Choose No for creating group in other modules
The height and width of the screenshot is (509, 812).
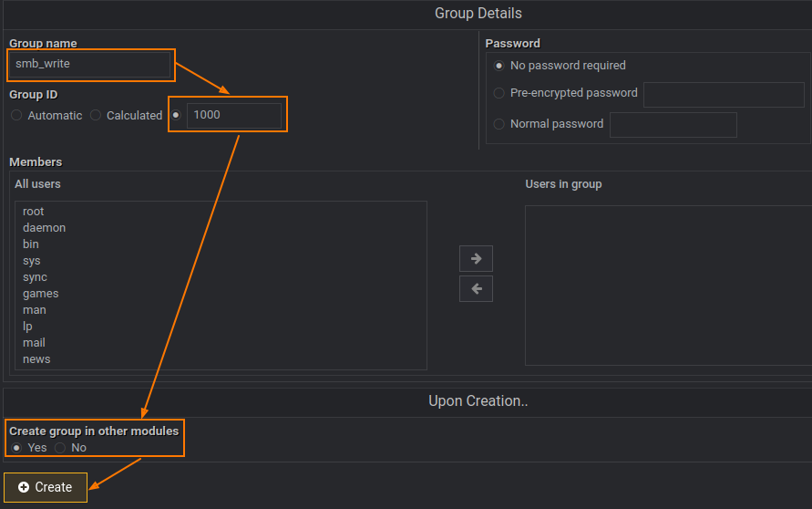point(60,448)
